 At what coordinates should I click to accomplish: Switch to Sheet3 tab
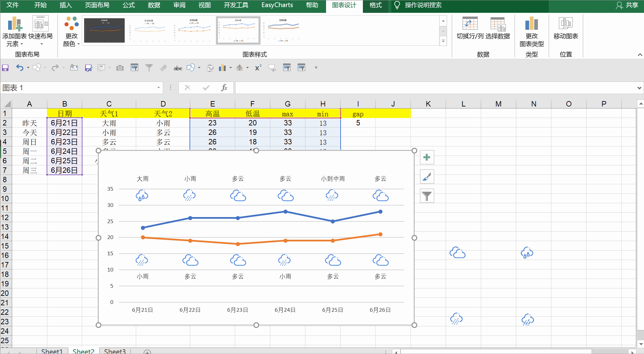(x=115, y=351)
